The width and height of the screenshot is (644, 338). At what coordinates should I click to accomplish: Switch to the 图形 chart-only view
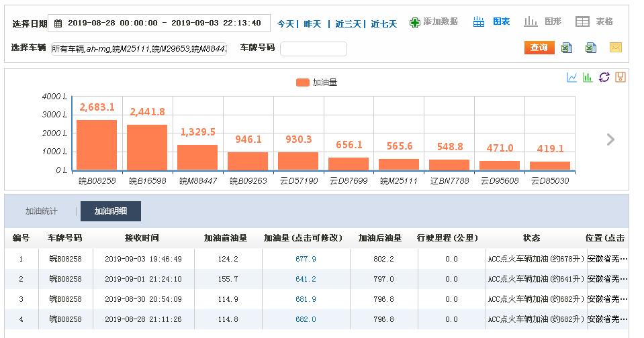tap(543, 21)
